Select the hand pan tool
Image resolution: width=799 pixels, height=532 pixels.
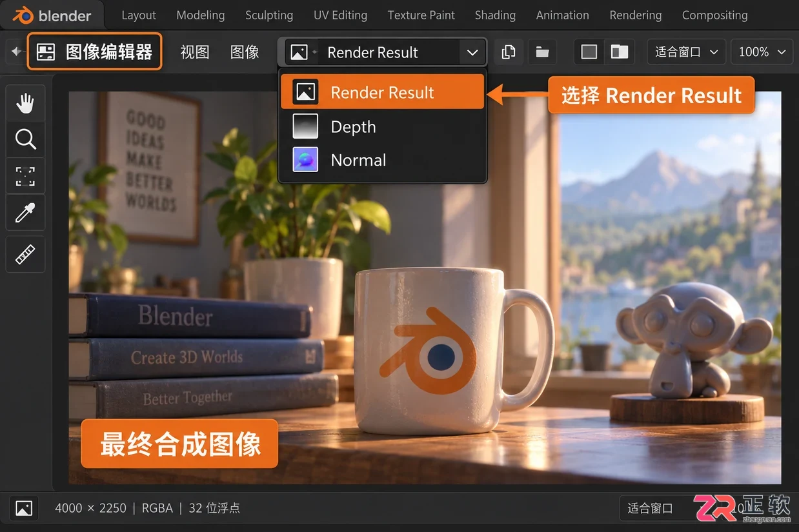click(x=25, y=103)
